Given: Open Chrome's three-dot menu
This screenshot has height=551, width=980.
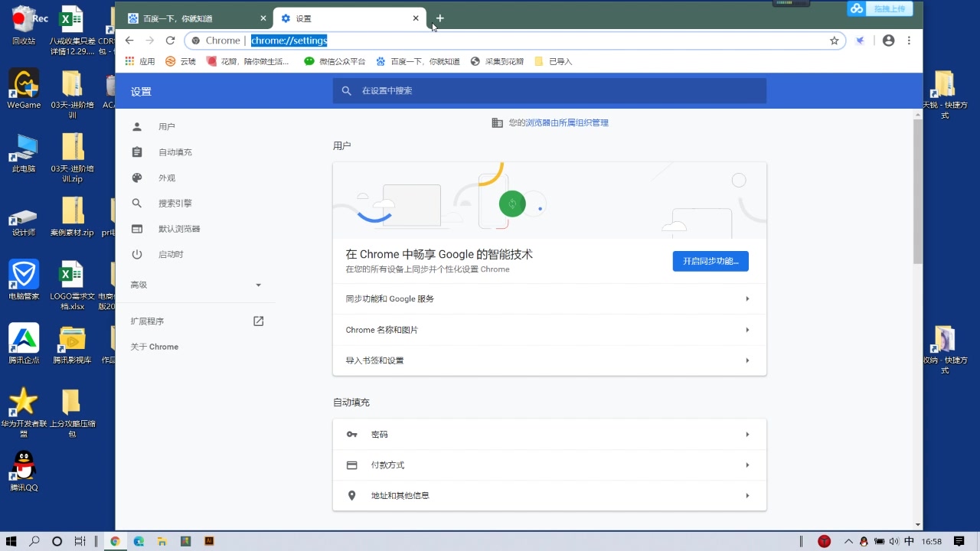Looking at the screenshot, I should pos(909,41).
